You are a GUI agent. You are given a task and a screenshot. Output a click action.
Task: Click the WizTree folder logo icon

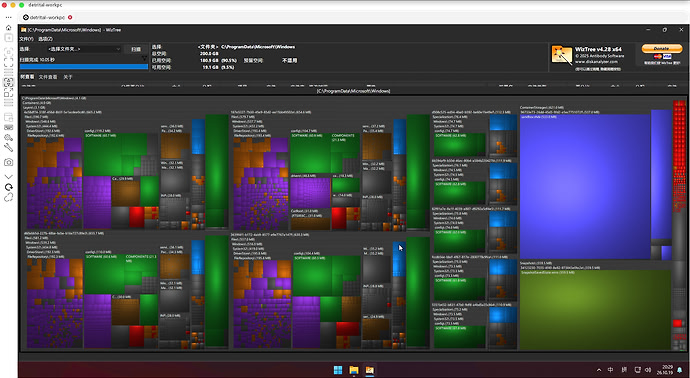click(562, 55)
